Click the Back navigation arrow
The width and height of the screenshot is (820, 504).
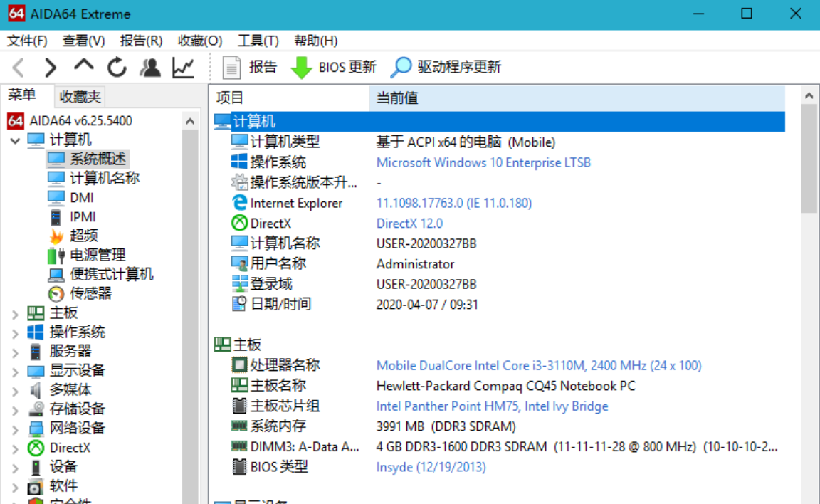pos(19,68)
